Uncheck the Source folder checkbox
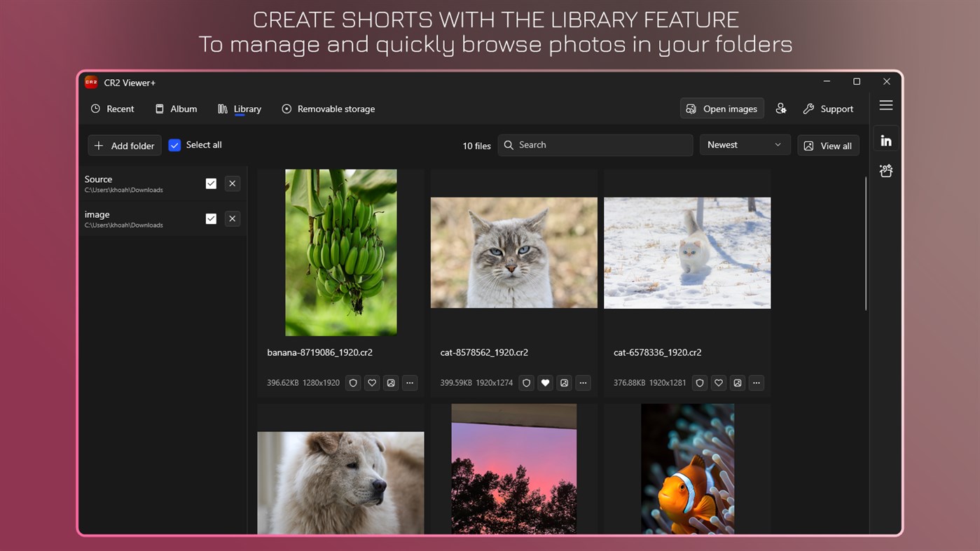Screen dimensions: 980x551 211,183
